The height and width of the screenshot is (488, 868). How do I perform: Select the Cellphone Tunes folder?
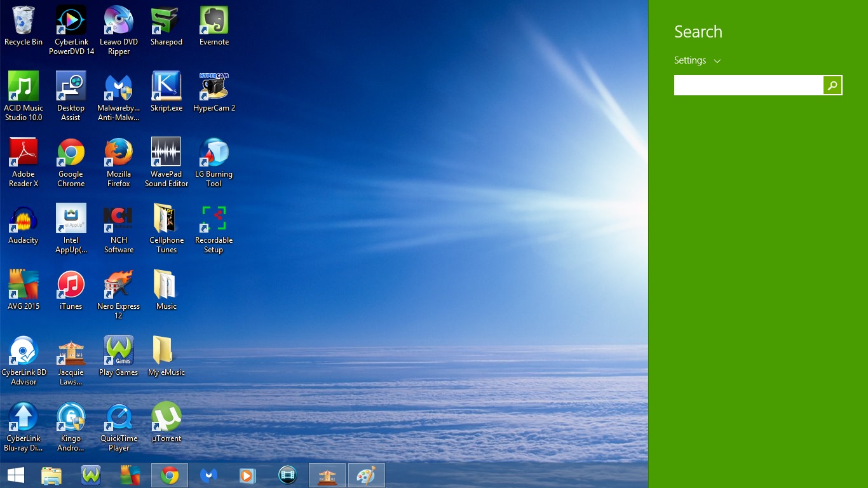(166, 229)
